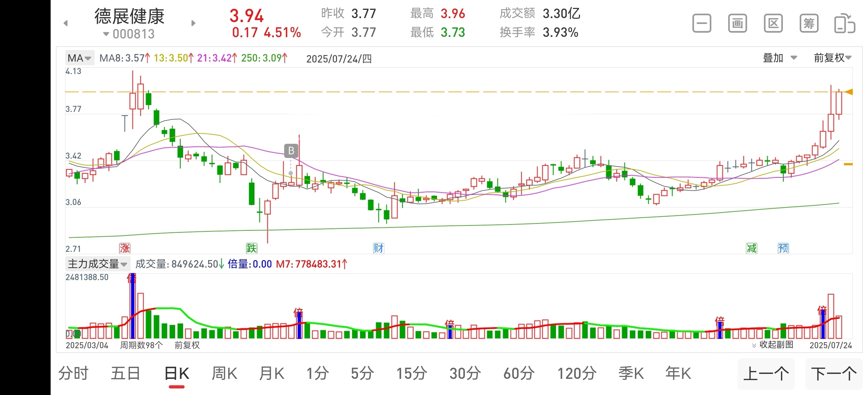This screenshot has height=395, width=868.
Task: Go to next stock with right arrow
Action: pos(193,23)
